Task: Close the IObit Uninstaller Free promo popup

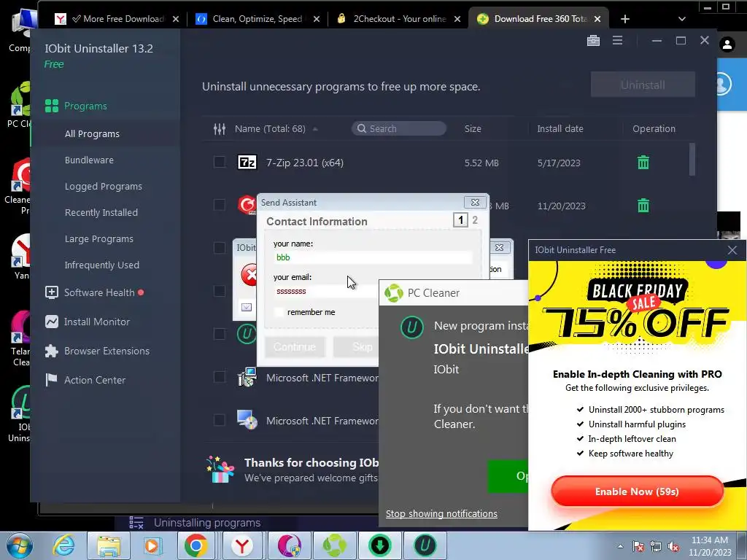Action: coord(732,250)
